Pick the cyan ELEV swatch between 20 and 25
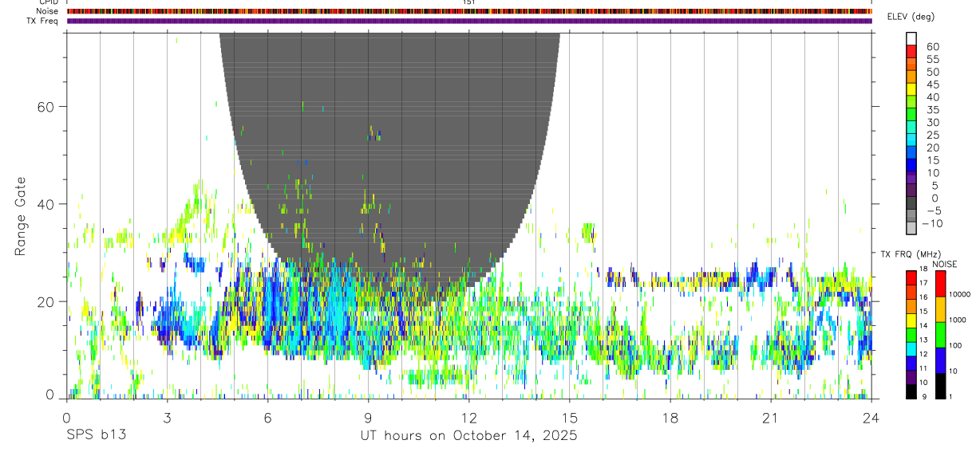The height and width of the screenshot is (452, 980). (x=911, y=141)
